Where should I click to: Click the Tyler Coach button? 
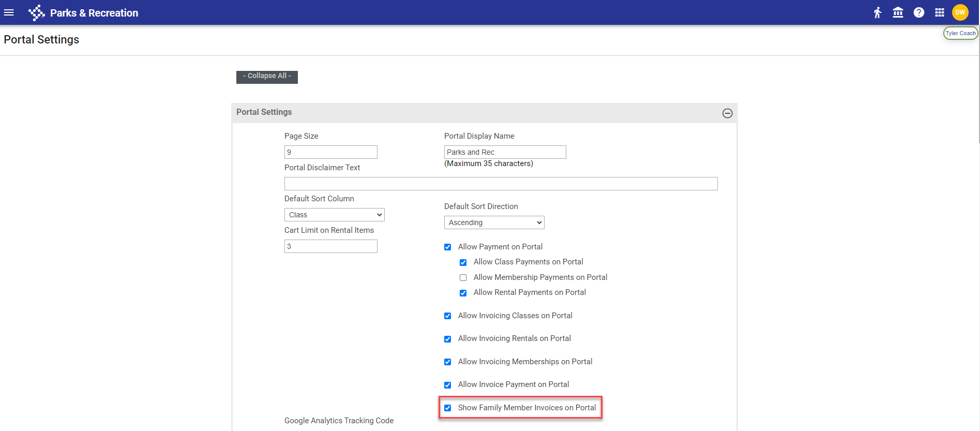(x=960, y=33)
